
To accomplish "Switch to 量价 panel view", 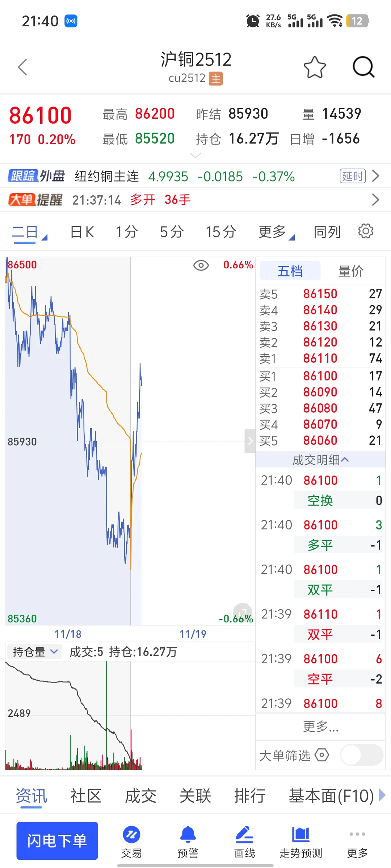I will click(351, 271).
